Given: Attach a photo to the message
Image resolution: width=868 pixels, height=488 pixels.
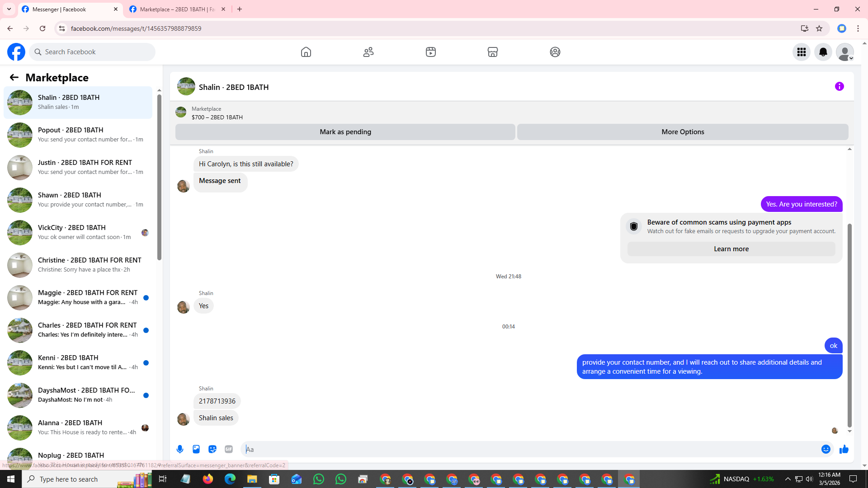Looking at the screenshot, I should [x=196, y=449].
